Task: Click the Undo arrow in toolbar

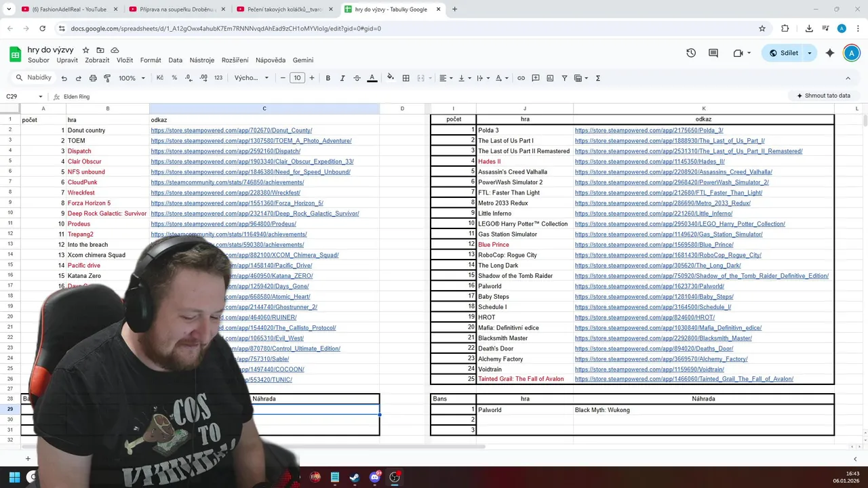Action: (x=64, y=78)
